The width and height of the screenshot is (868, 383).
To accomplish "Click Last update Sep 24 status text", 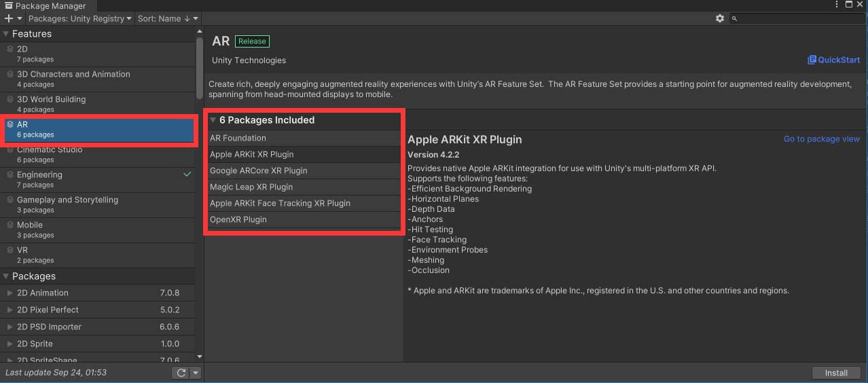I will [x=56, y=373].
